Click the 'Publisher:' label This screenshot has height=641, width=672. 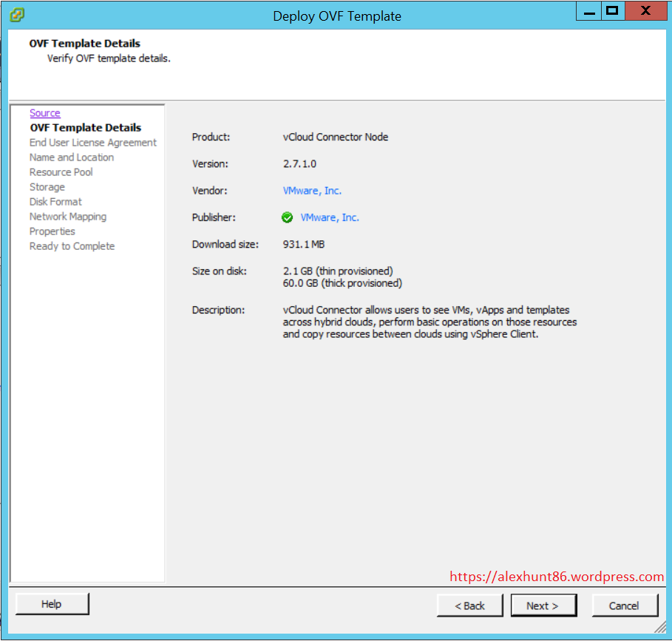[214, 217]
